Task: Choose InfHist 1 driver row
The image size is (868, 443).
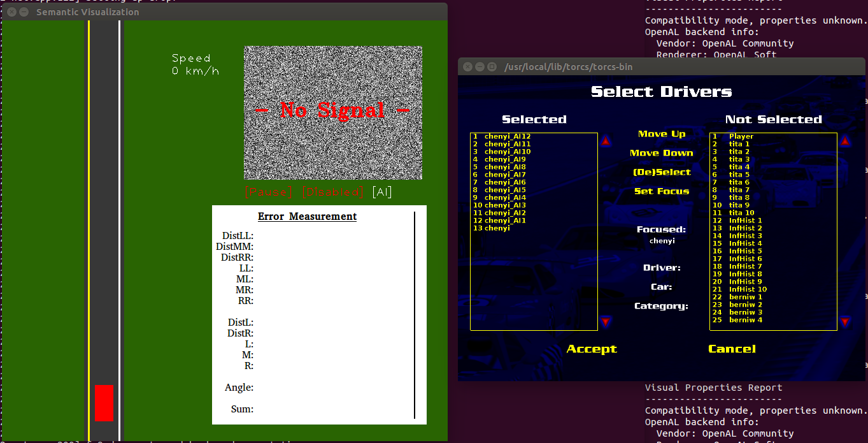Action: point(773,221)
